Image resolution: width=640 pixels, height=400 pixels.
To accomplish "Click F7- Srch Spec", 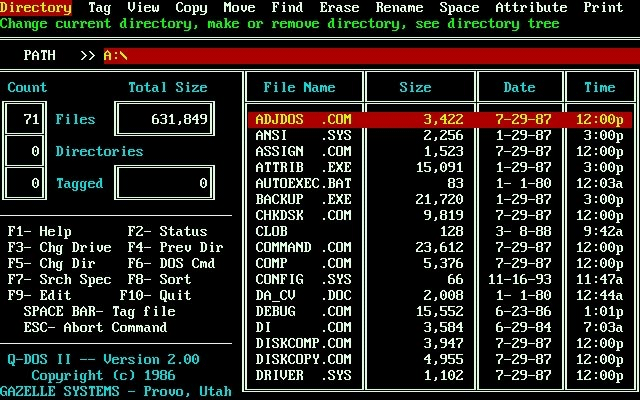I will point(59,279).
